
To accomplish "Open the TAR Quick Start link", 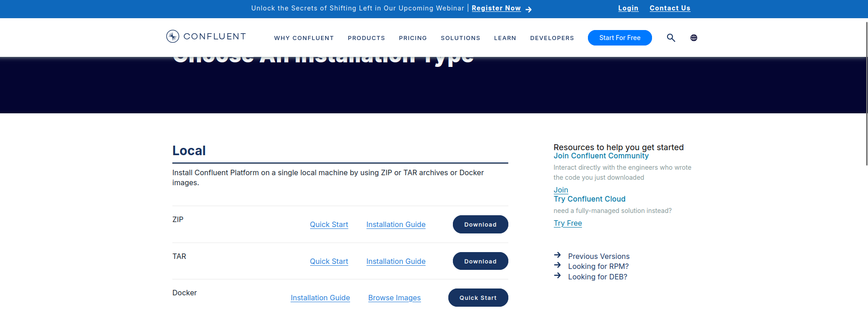I will tap(329, 262).
